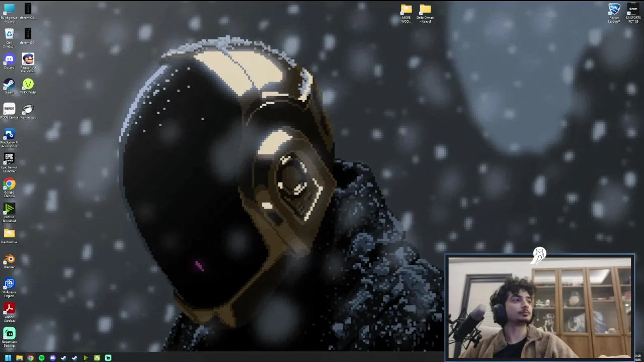Select the Rocket League desktop icon

(614, 9)
